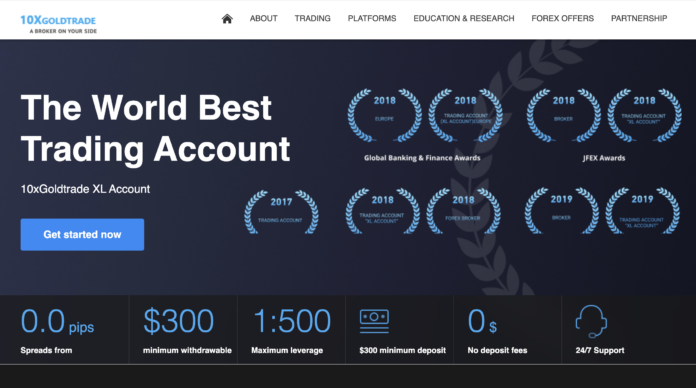Go to the home page icon
Viewport: 696px width, 388px height.
click(227, 19)
